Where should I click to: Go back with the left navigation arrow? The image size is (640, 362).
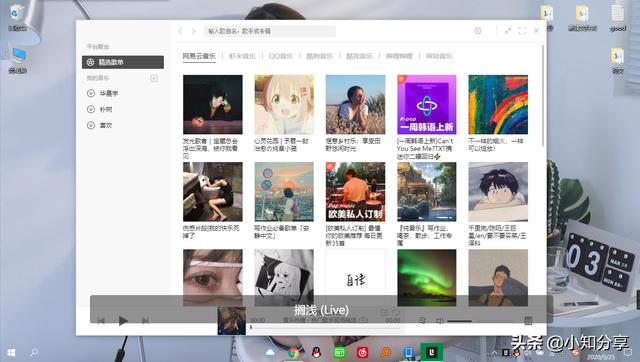coord(180,31)
